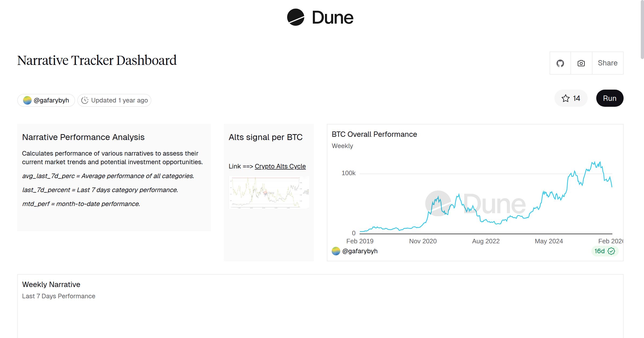The image size is (644, 338).
Task: Open the Share options
Action: click(x=608, y=63)
